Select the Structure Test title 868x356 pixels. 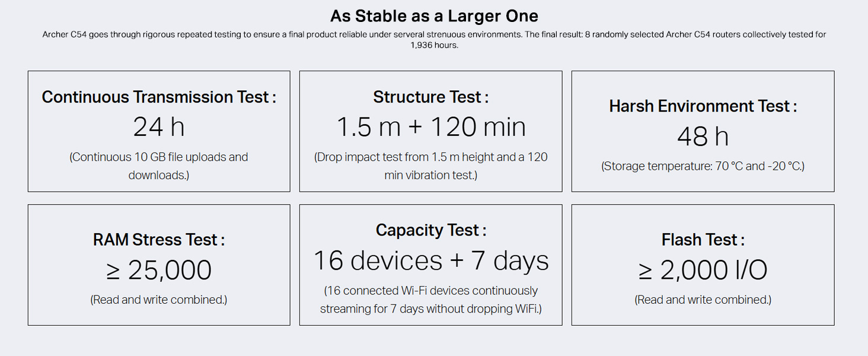[431, 97]
